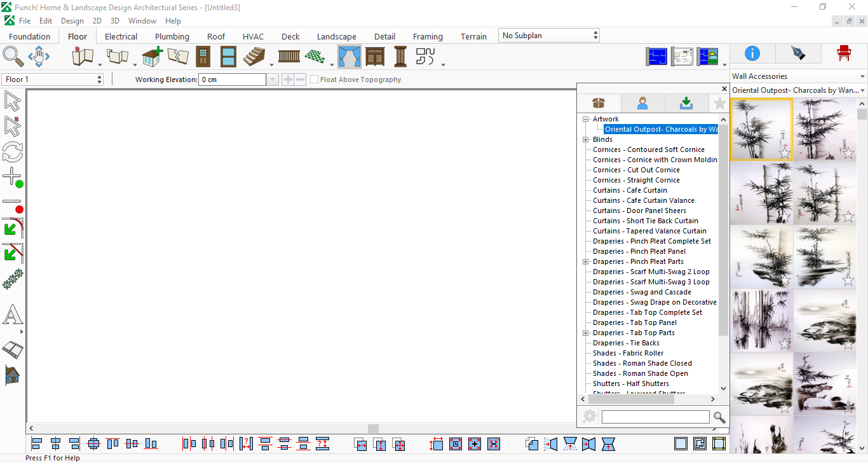
Task: Click the Working Elevation input field
Action: point(232,79)
